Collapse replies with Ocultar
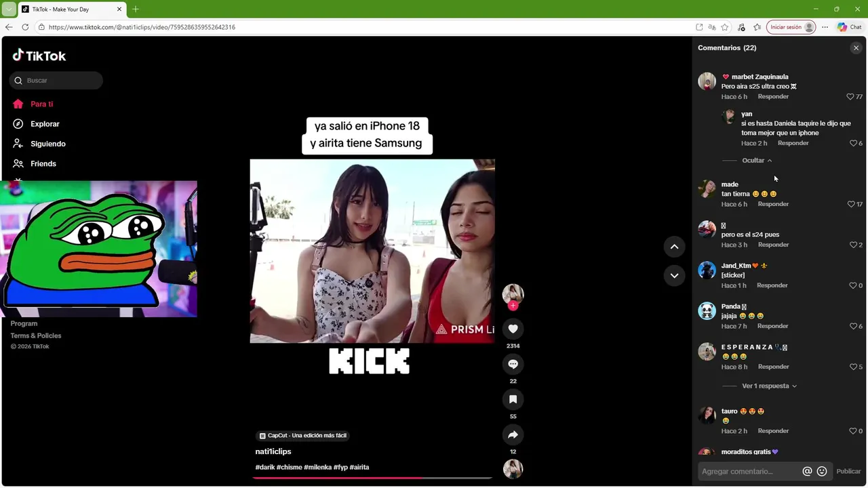Viewport: 868px width, 488px height. [x=757, y=161]
